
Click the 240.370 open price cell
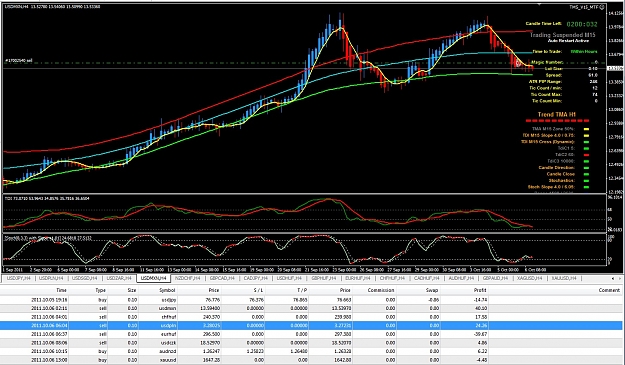[x=211, y=317]
